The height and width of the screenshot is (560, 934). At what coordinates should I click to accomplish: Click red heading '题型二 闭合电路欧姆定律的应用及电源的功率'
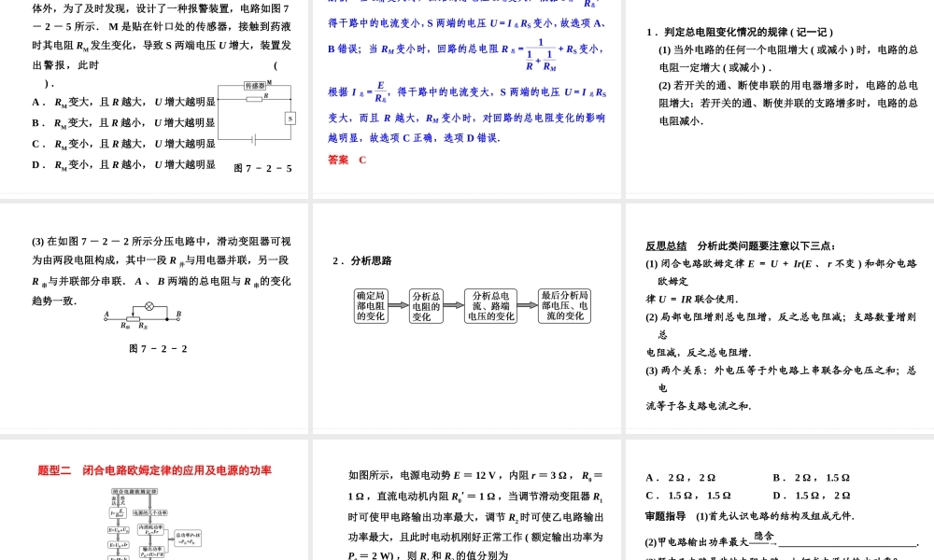click(155, 470)
